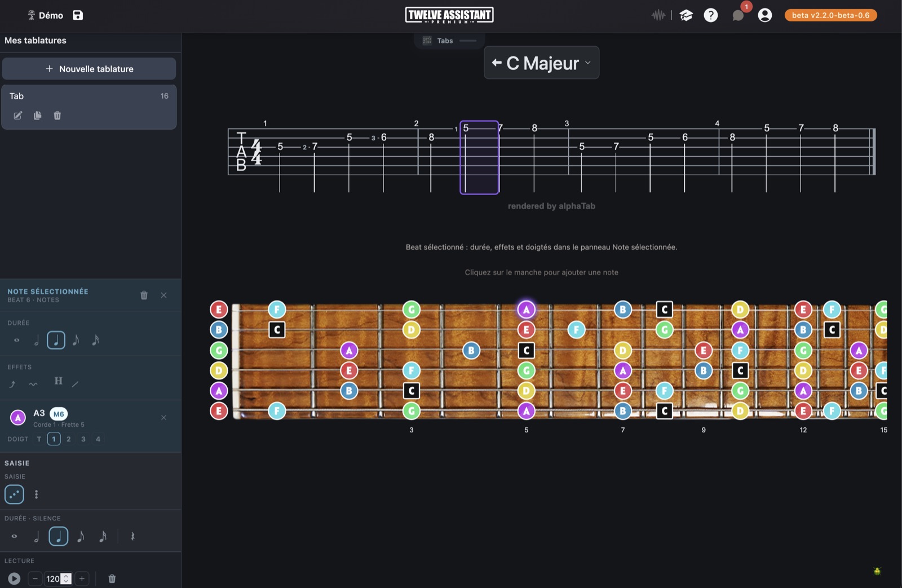Delete the Tab tablature with trash icon
Viewport: 902px width, 588px height.
click(57, 116)
